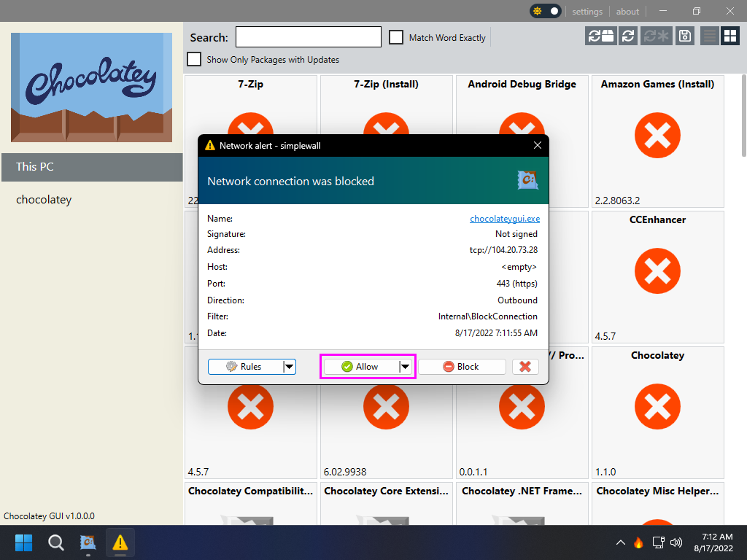Open Windows taskbar search
Image resolution: width=747 pixels, height=560 pixels.
point(55,542)
